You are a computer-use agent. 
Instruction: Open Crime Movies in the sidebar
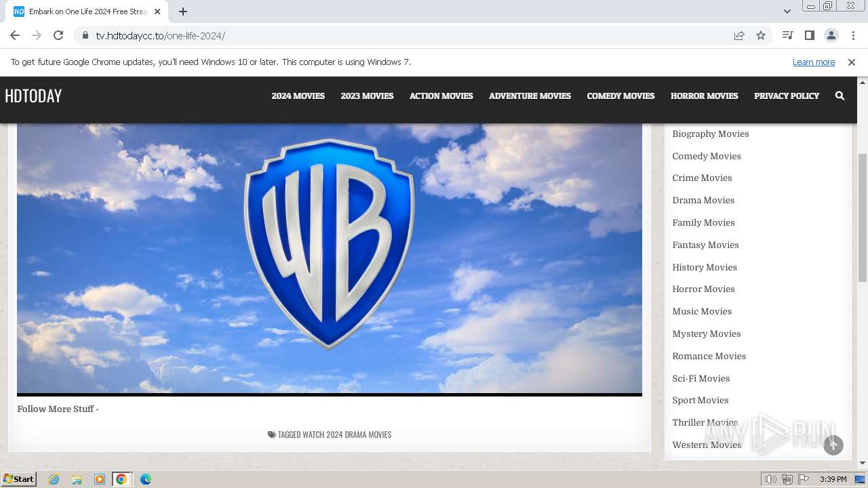coord(702,178)
